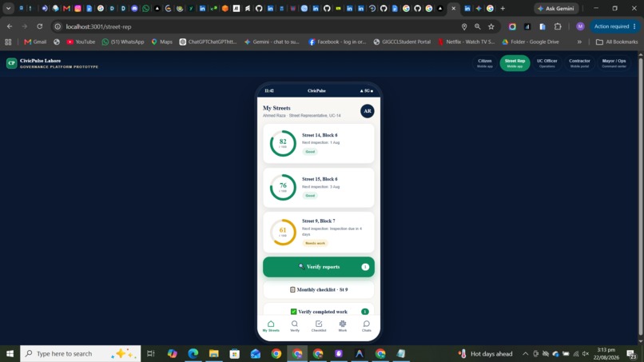Reload the page with refresh icon
Viewport: 644px width, 362px height.
pos(39,26)
